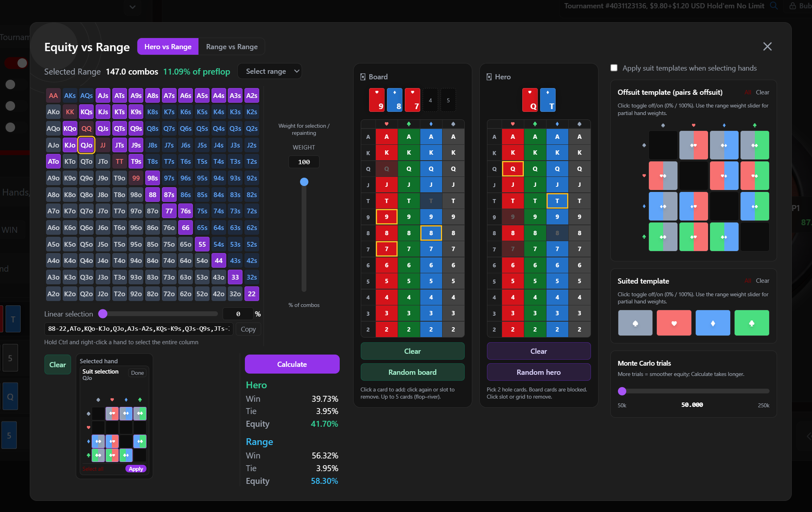
Task: Select the heart suited template swatch
Action: [x=674, y=323]
